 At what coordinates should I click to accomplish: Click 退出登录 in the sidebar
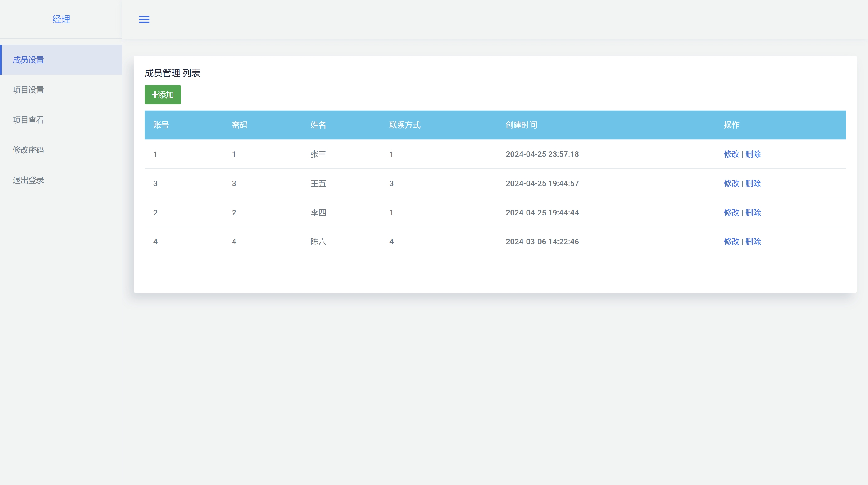(61, 180)
